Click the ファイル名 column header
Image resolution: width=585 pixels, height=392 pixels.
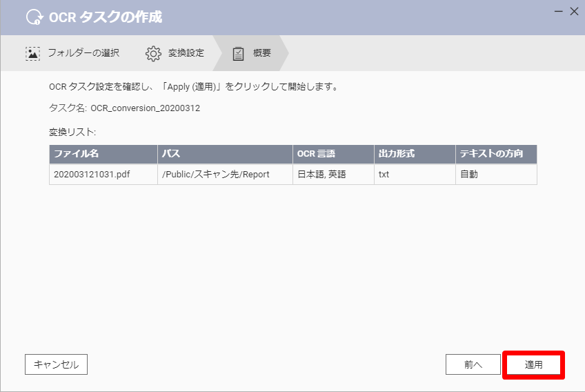point(103,154)
